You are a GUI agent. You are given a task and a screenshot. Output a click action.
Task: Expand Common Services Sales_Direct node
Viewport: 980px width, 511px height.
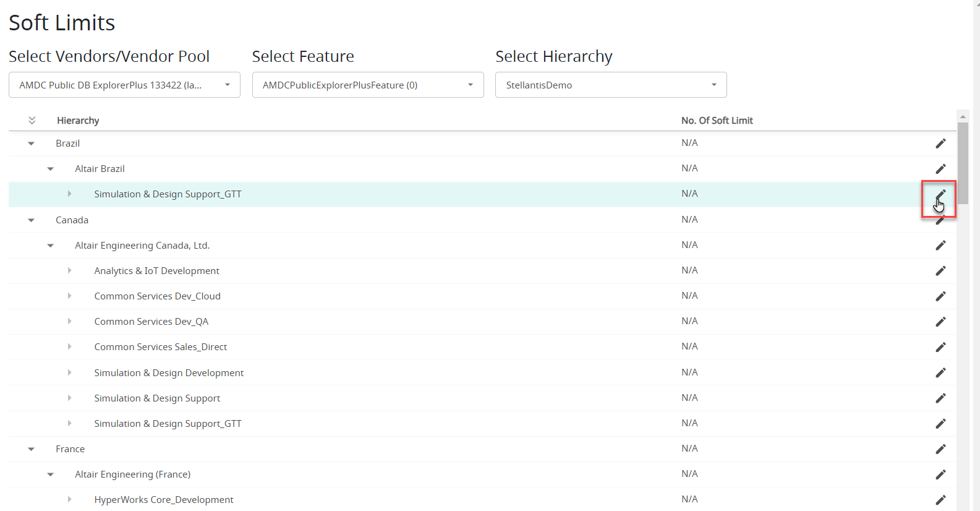click(69, 347)
